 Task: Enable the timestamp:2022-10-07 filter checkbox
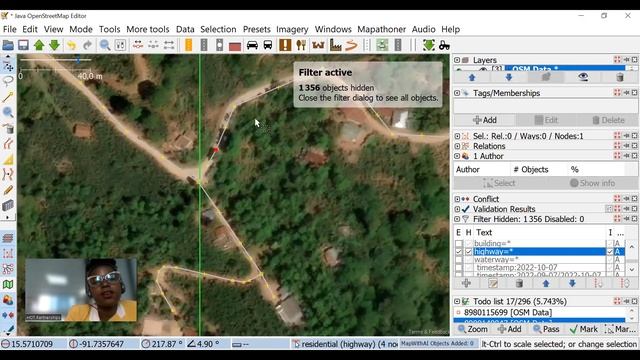tap(458, 268)
